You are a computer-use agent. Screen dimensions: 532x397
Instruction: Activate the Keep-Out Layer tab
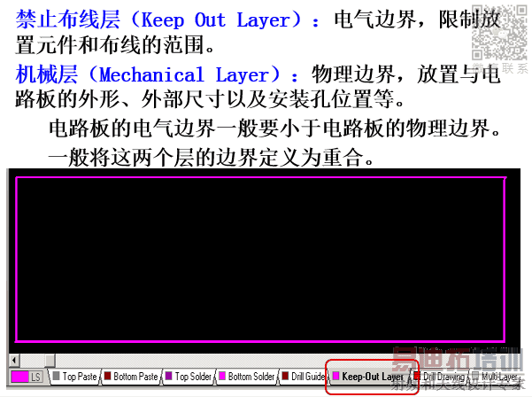coord(369,377)
